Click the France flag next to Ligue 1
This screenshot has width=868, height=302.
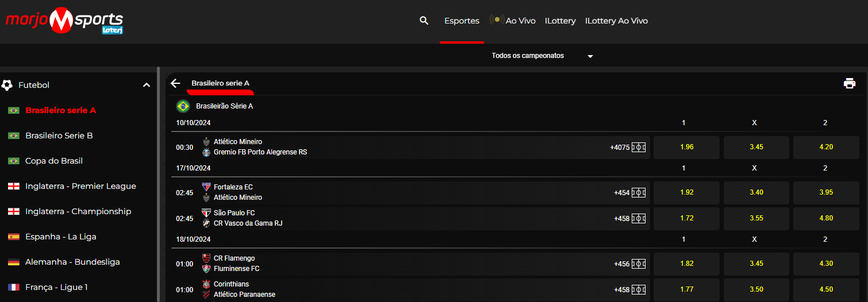point(14,287)
